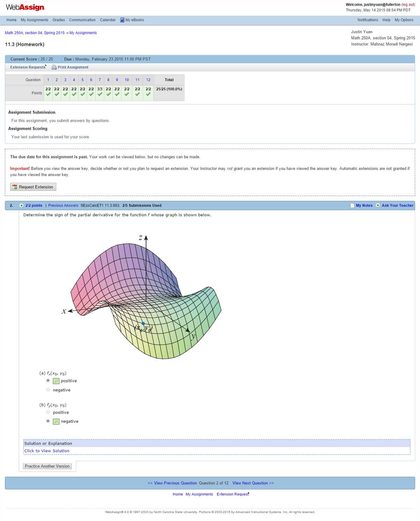Open the Math 250A section 04 breadcrumb link

pos(35,33)
